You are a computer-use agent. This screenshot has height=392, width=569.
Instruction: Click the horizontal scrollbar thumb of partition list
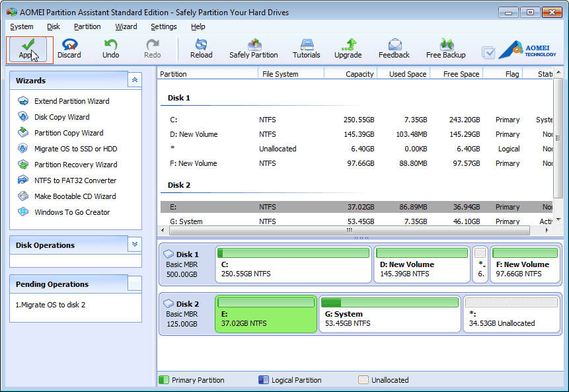pyautogui.click(x=350, y=231)
